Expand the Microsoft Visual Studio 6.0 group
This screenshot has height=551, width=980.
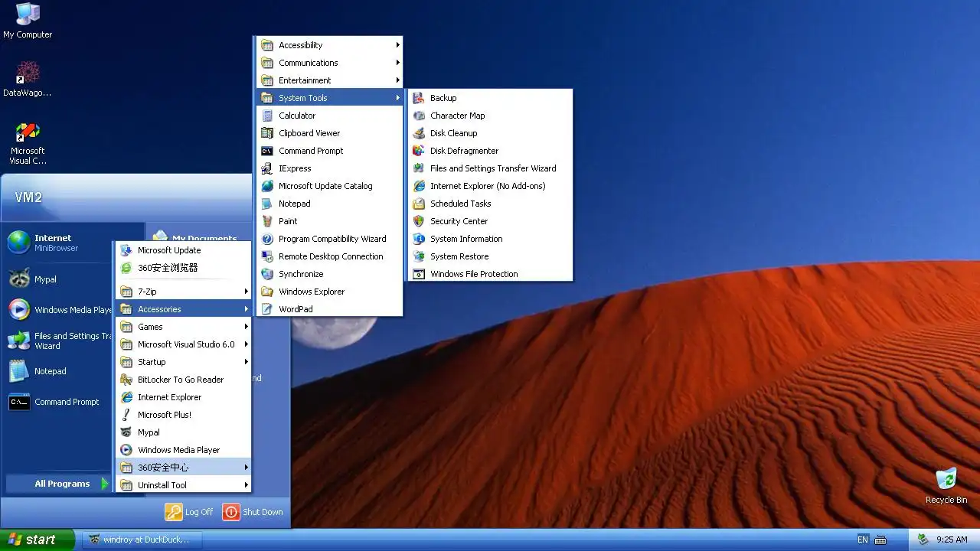tap(184, 344)
